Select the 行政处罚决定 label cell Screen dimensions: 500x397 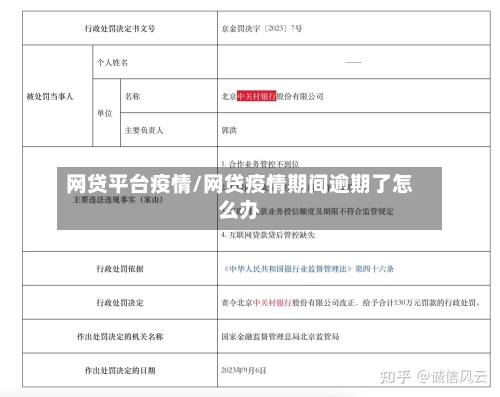120,303
